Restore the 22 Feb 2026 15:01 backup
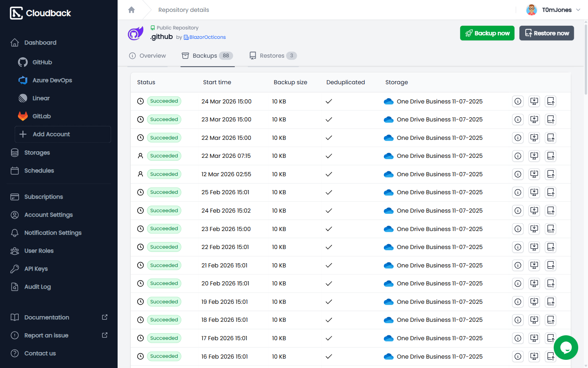The width and height of the screenshot is (588, 368). pos(551,247)
